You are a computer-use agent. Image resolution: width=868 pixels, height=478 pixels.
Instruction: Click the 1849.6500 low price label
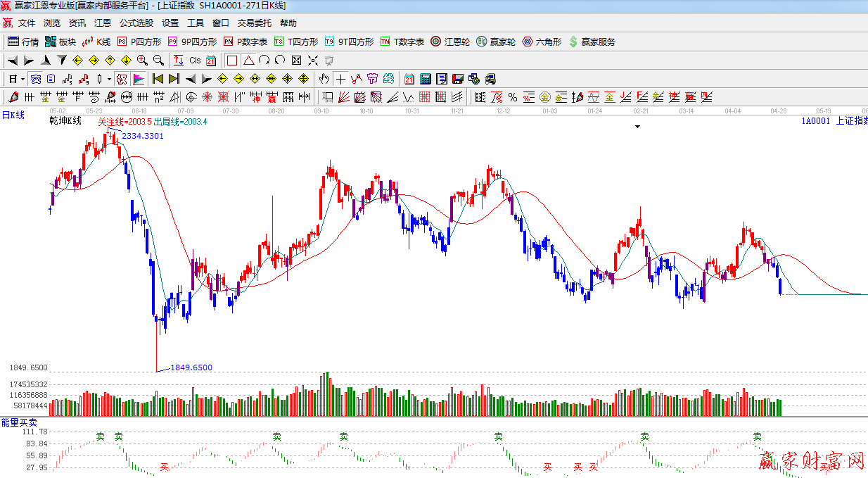(191, 367)
